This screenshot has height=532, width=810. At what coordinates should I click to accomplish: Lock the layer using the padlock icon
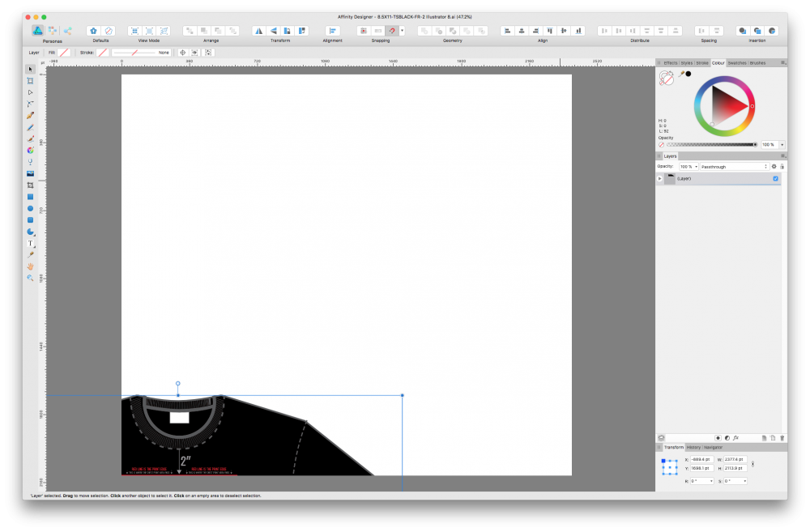tap(782, 166)
